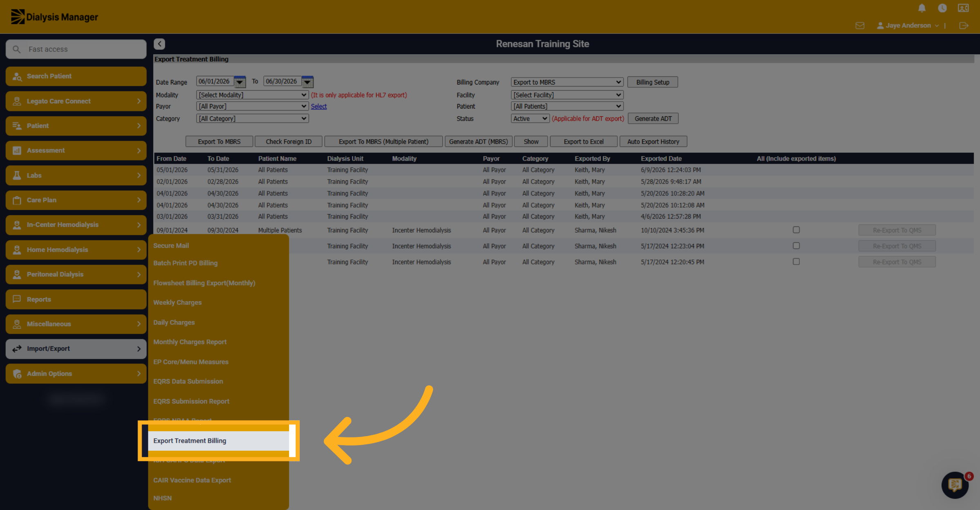Check the box for 10/10/2024 export row
This screenshot has height=510, width=980.
[x=796, y=230]
